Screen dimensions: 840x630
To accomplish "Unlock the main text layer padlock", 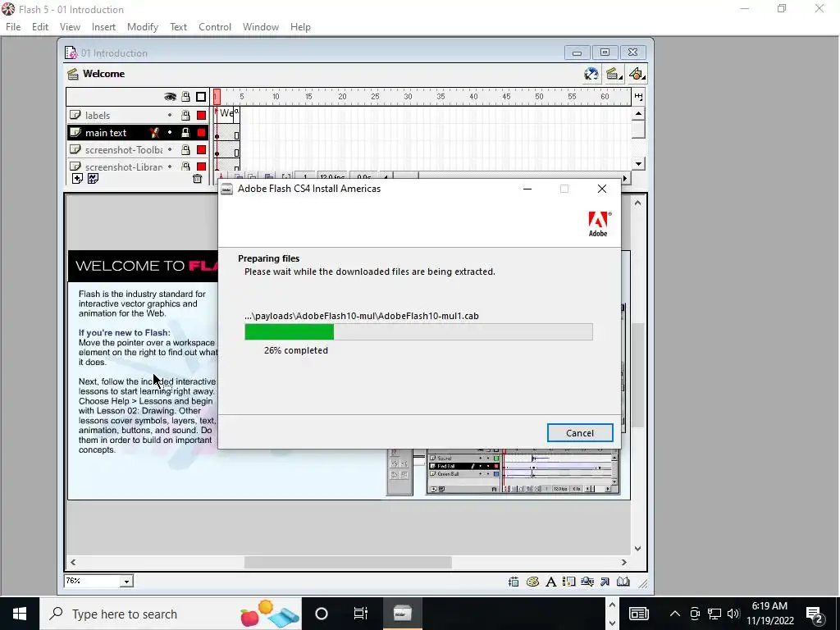I will pyautogui.click(x=185, y=132).
